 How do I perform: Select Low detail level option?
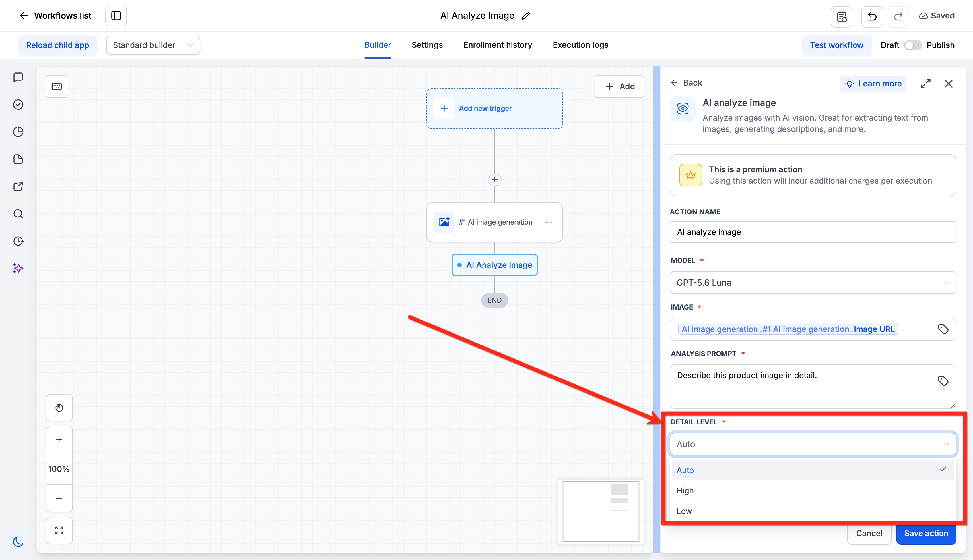(x=813, y=511)
